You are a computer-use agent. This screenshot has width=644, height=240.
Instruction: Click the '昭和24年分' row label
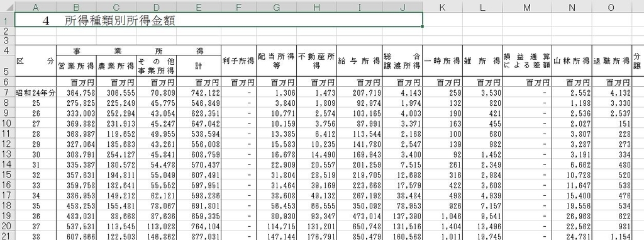[x=35, y=92]
